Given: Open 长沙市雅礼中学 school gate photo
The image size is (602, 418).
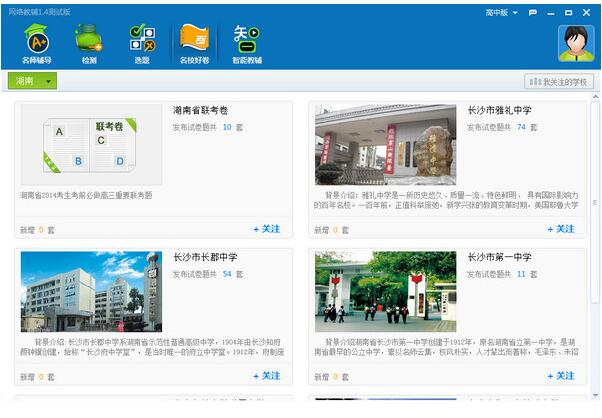Looking at the screenshot, I should 385,145.
